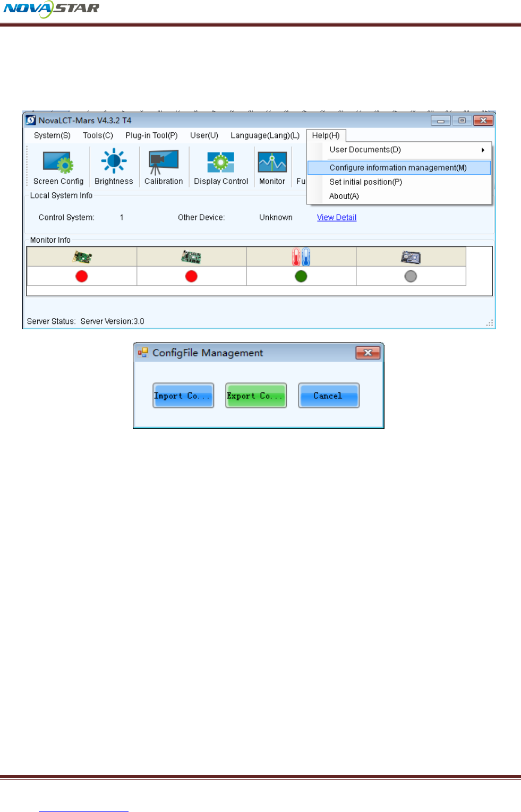Open Display Control icon
This screenshot has width=521, height=812.
[x=221, y=167]
